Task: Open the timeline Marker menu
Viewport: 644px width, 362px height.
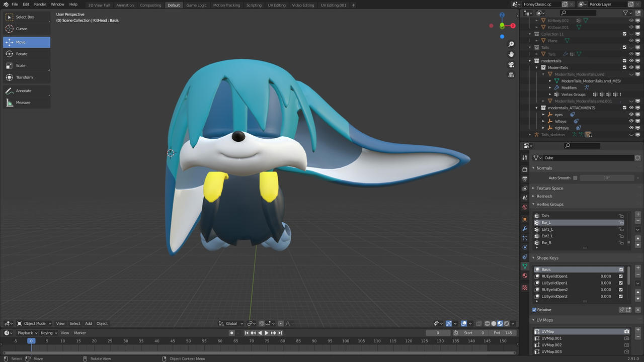Action: pos(80,333)
